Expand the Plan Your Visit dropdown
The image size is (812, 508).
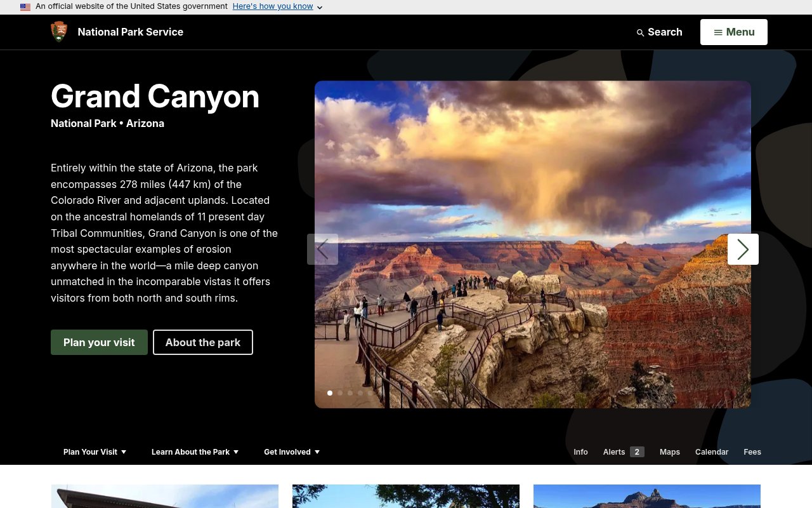(95, 452)
